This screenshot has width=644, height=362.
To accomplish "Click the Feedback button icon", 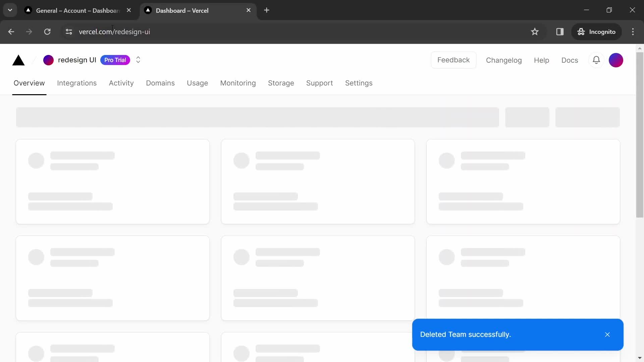I will tap(453, 60).
